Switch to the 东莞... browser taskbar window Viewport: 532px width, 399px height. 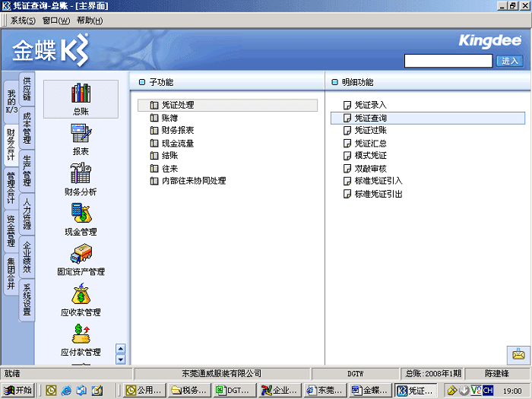(x=325, y=391)
